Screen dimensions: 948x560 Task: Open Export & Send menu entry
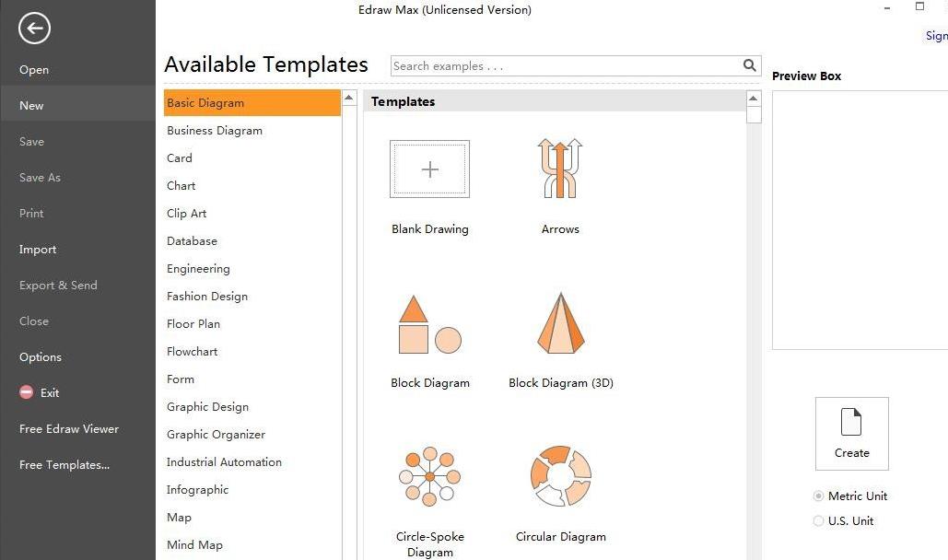click(x=58, y=285)
